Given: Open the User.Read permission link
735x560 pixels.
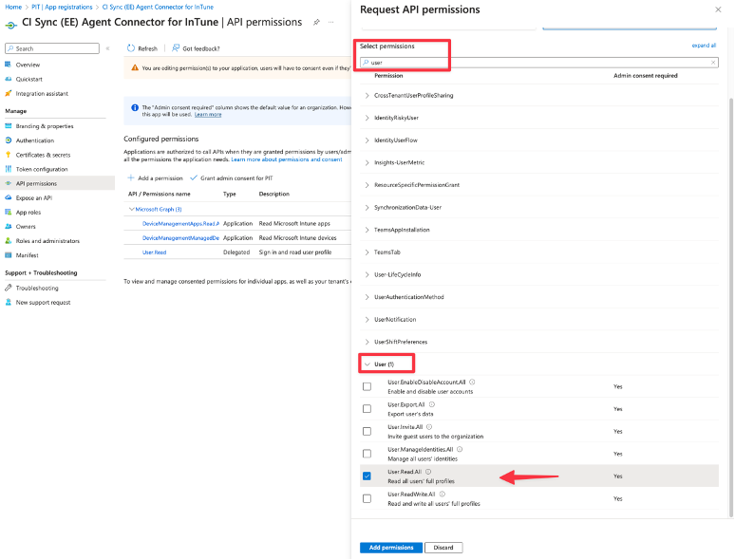Looking at the screenshot, I should point(154,252).
